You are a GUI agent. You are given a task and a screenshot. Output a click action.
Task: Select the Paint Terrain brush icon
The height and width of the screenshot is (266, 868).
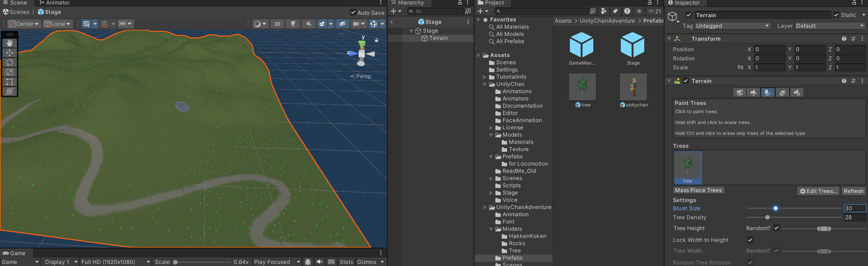pyautogui.click(x=753, y=92)
